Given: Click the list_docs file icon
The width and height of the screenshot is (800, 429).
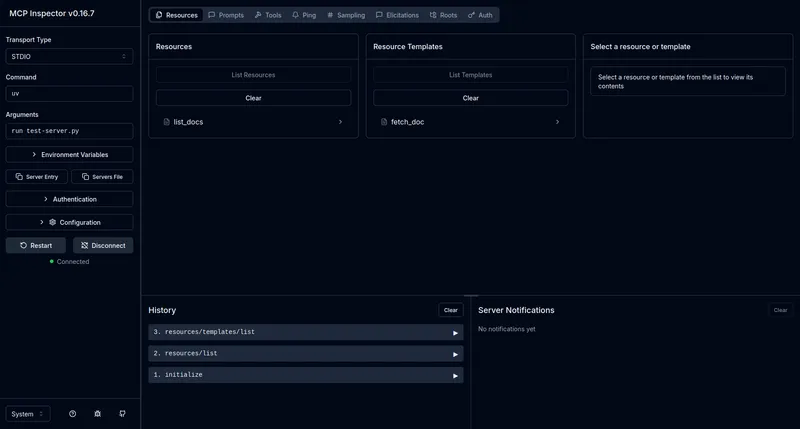Looking at the screenshot, I should [167, 122].
